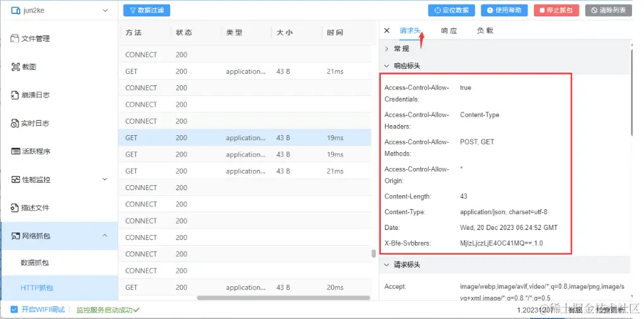Select HTTP抓包 submenu item
Screen dimensions: 644x319
click(x=59, y=288)
